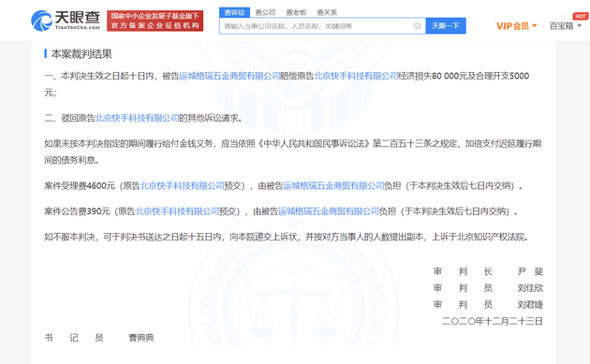Screen dimensions: 590x364
Task: Open 运城格瑞五金商贸有限公司 link in 案件受理费 line
Action: pyautogui.click(x=333, y=186)
